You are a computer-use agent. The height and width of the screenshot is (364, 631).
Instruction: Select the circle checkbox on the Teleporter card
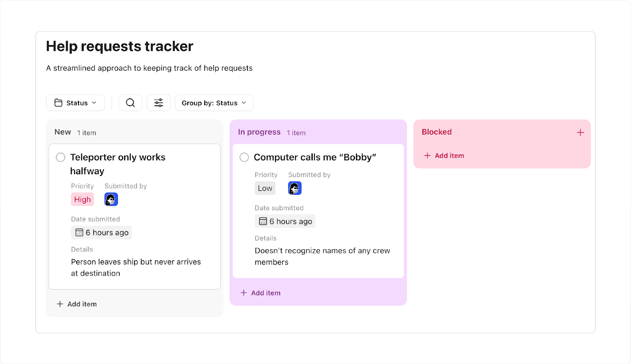[60, 157]
